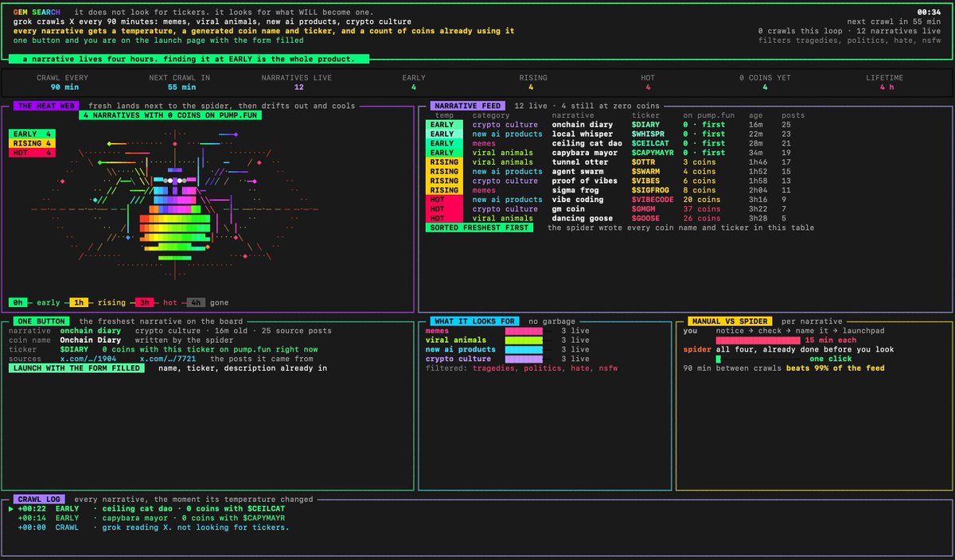This screenshot has height=560, width=955.
Task: Open the x.com/…/1904 source link
Action: click(x=88, y=359)
